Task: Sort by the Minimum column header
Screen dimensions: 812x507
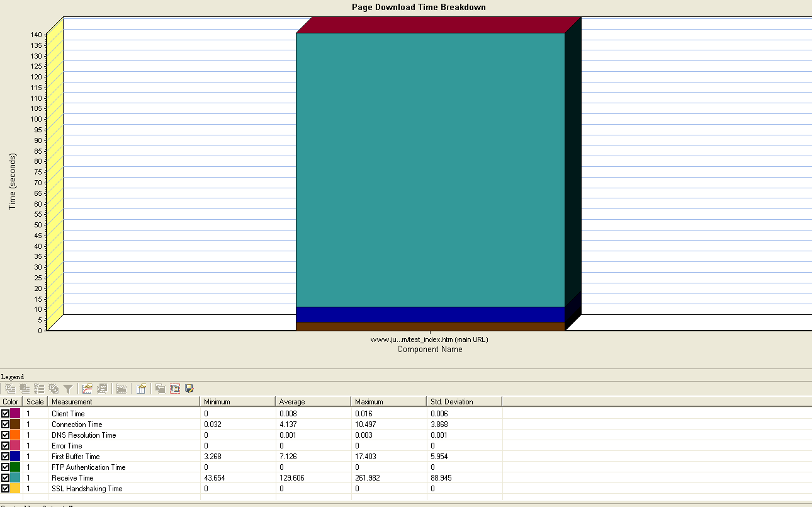Action: pos(238,401)
